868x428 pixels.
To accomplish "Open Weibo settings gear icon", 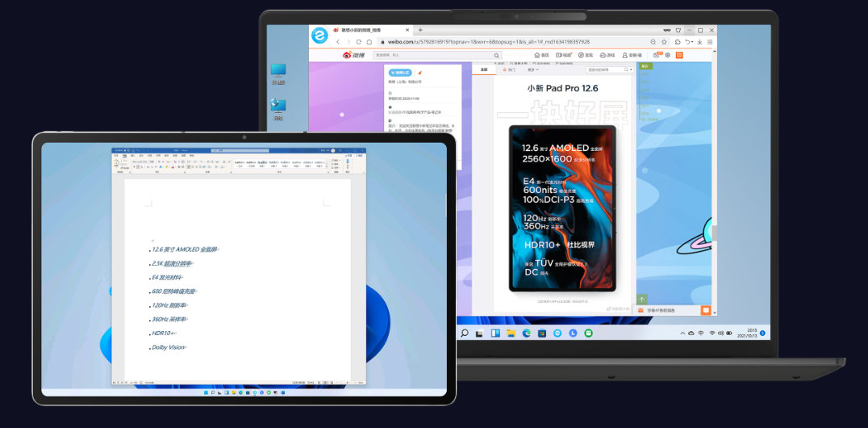I will tap(668, 56).
